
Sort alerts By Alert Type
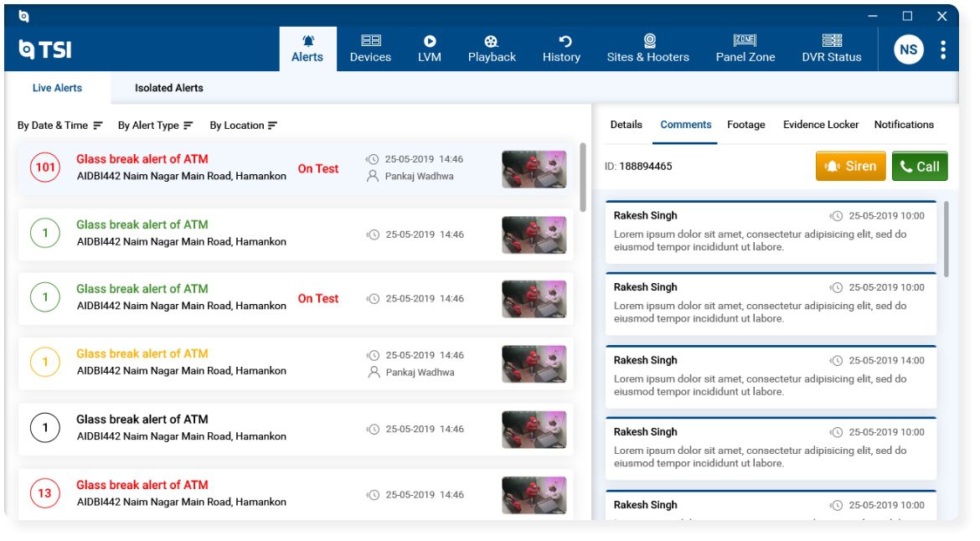pos(156,126)
